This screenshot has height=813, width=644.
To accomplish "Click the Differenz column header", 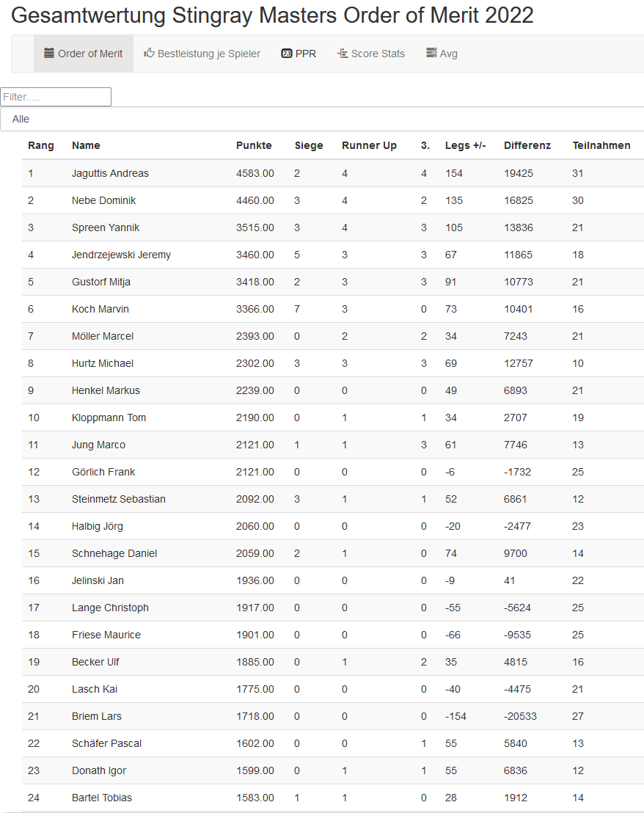I will point(527,145).
